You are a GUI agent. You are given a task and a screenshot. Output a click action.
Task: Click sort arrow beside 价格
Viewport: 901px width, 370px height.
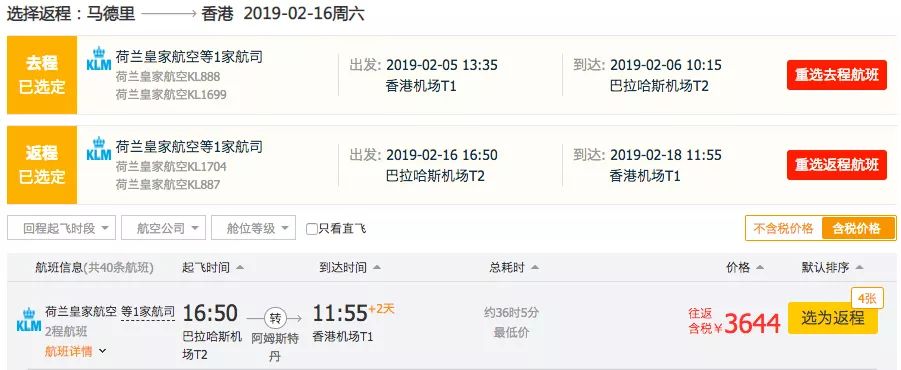(760, 268)
